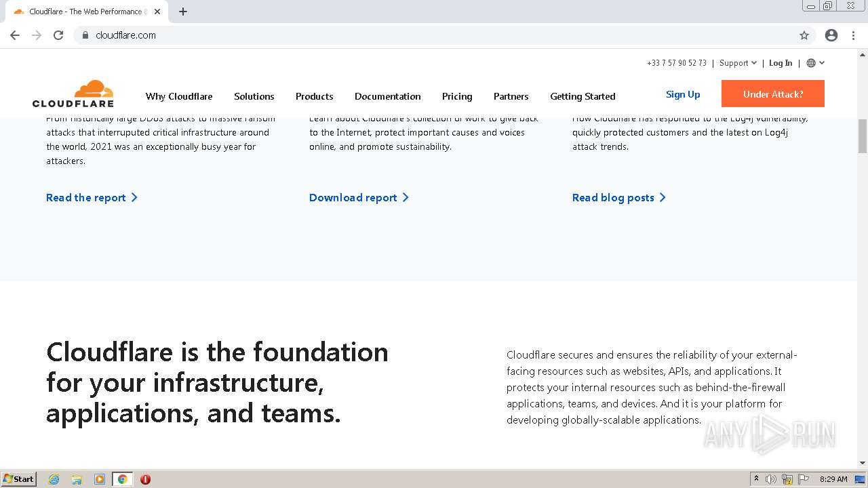
Task: Click the Under Attack? button
Action: click(773, 94)
